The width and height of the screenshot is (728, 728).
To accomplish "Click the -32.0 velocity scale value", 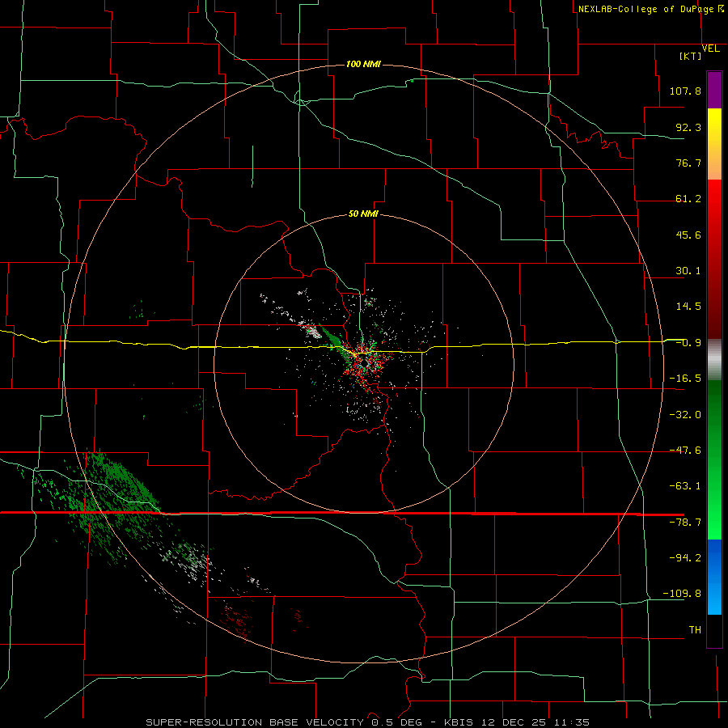I will click(x=685, y=415).
